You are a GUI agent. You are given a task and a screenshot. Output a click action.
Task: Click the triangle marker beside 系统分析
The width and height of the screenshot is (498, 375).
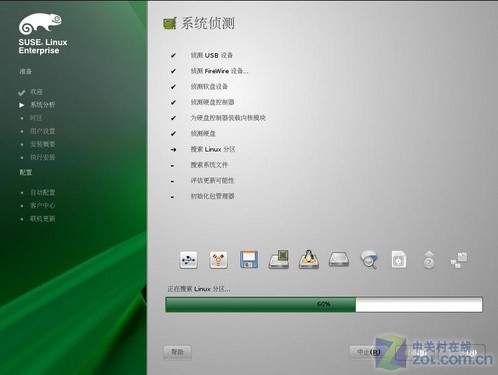point(22,105)
